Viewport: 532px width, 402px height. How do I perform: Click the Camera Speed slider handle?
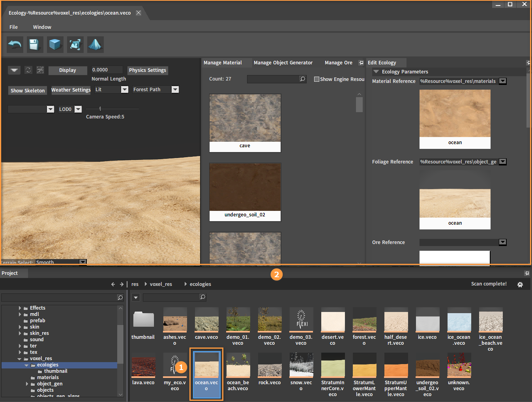coord(100,109)
